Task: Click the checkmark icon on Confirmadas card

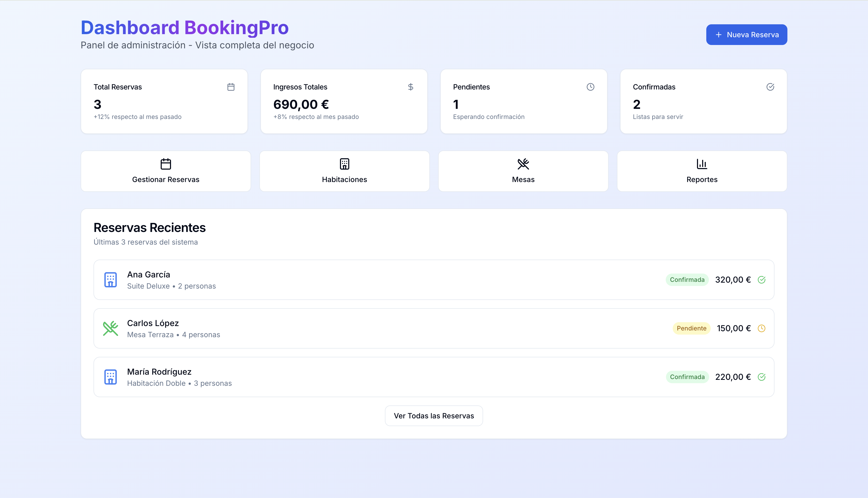Action: click(x=771, y=87)
